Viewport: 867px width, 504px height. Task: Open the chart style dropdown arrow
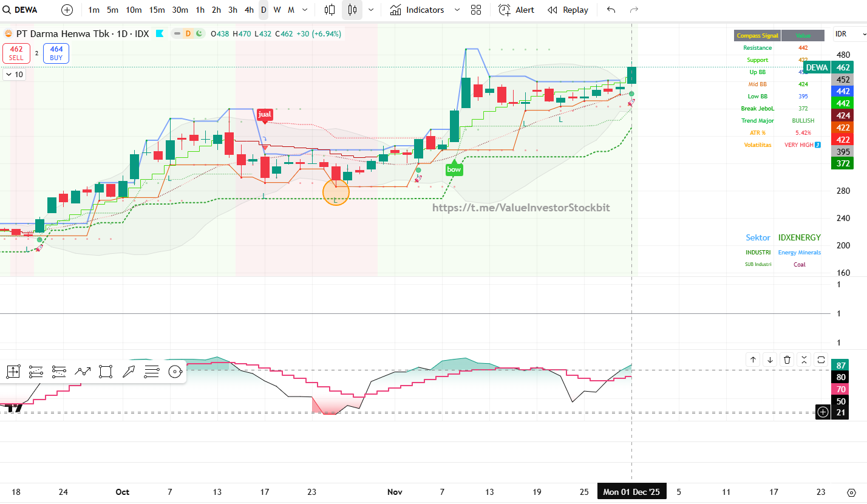click(371, 10)
